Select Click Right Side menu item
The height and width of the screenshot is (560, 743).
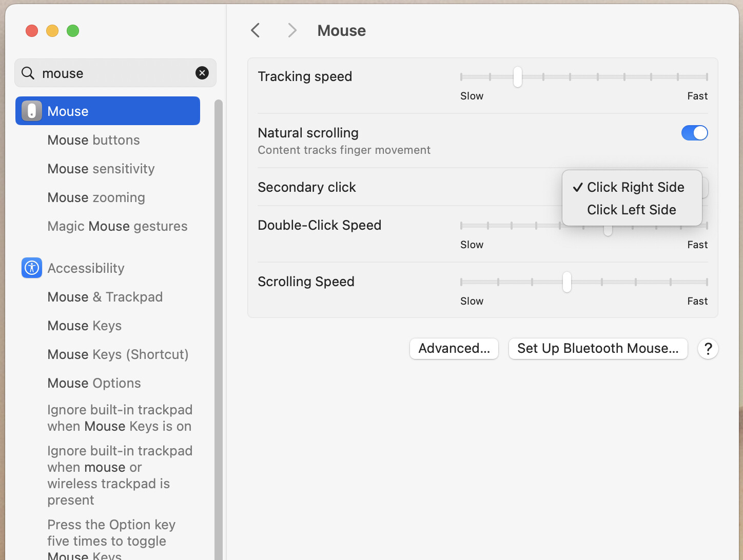point(635,187)
